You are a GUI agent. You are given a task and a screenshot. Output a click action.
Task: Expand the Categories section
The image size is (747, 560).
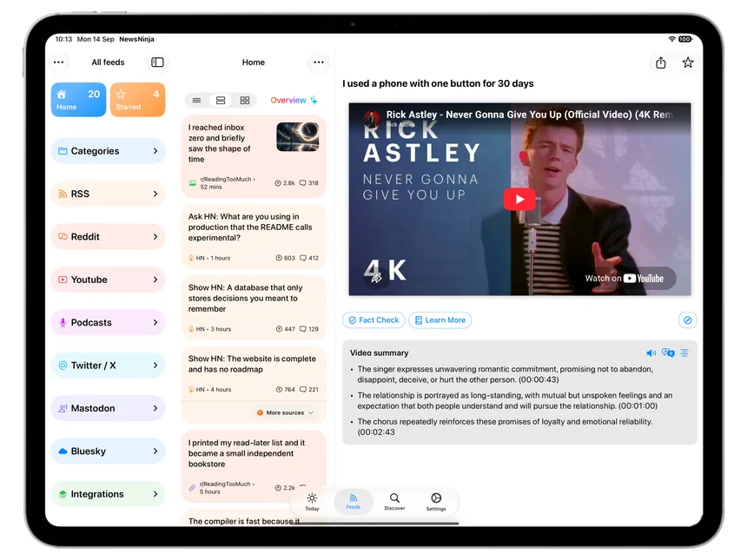coord(109,151)
